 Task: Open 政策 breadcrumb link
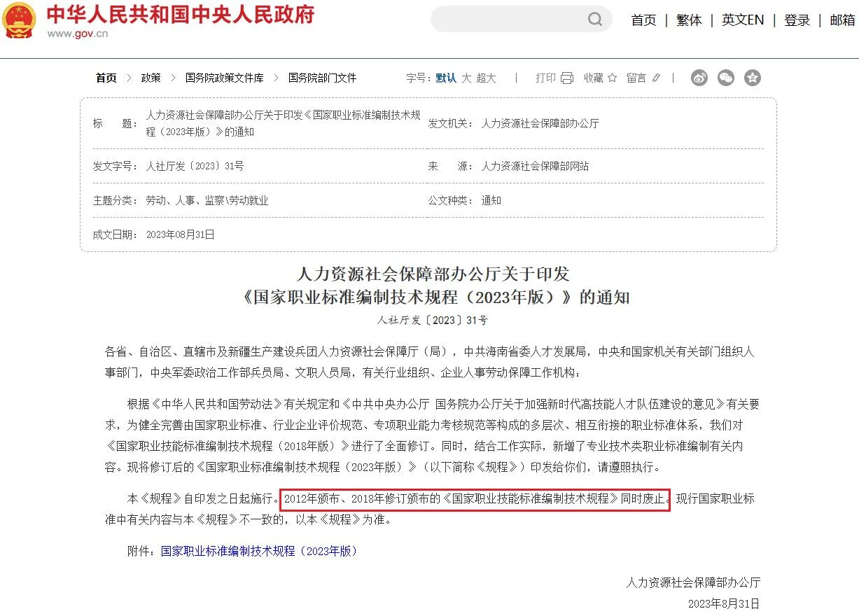[151, 78]
